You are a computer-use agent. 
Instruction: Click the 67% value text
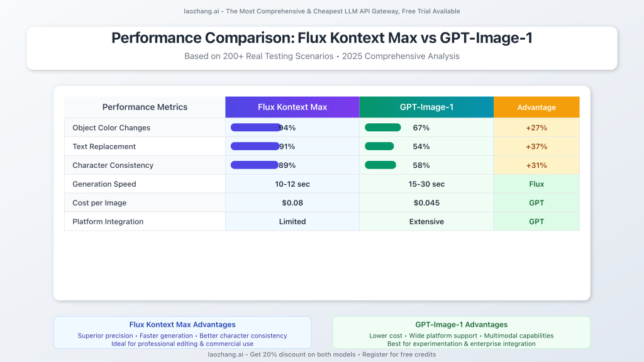point(421,128)
